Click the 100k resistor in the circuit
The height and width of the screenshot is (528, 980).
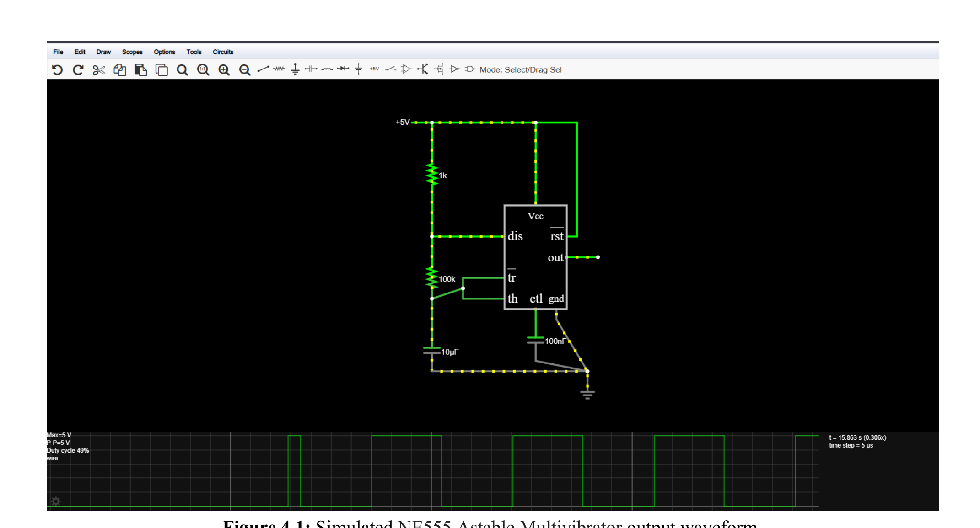coord(432,278)
